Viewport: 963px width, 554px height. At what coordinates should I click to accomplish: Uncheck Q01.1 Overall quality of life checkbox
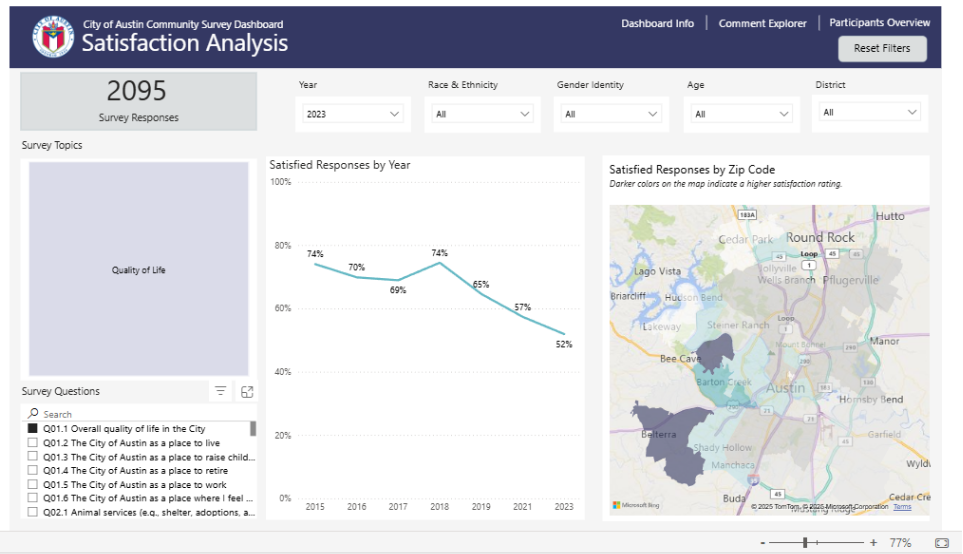(x=33, y=429)
